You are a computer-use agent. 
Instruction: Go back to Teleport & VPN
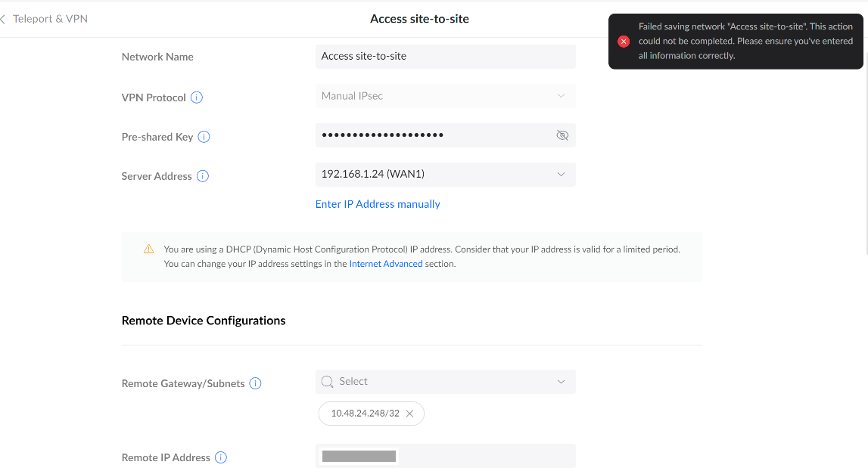(50, 19)
